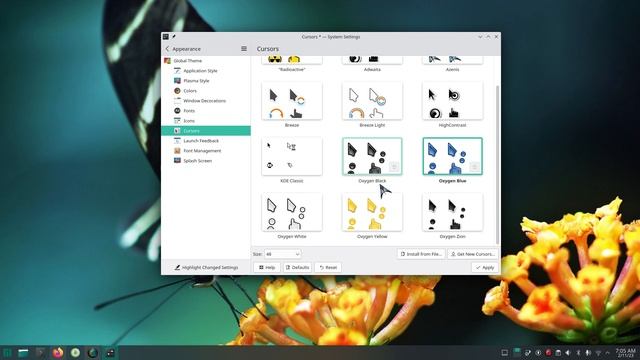The image size is (640, 360).
Task: Open Font Management page
Action: 206,151
